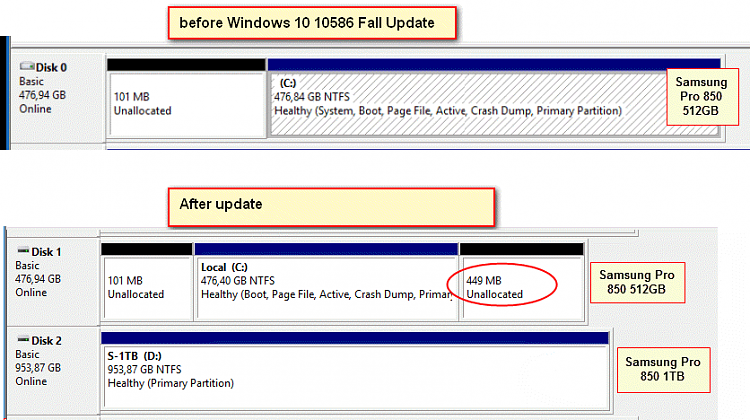Click Disk 2's 'Online' status text
Viewport: 750px width, 420px height.
point(31,381)
